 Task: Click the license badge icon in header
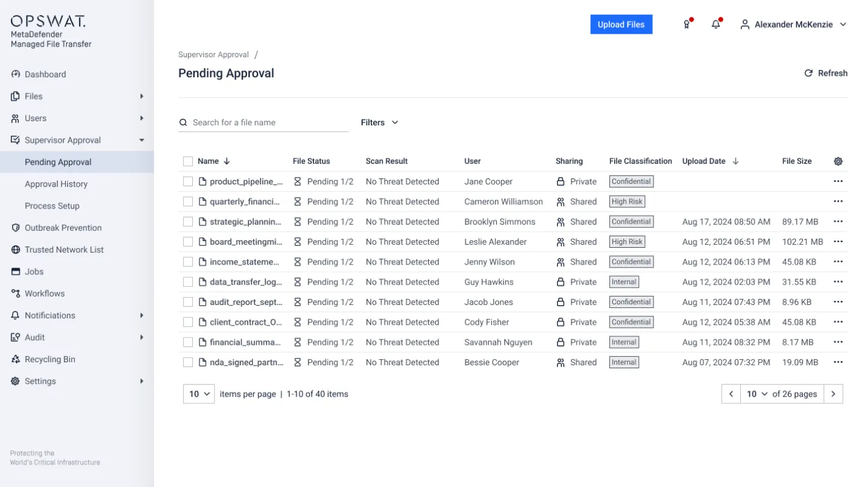[x=687, y=25]
